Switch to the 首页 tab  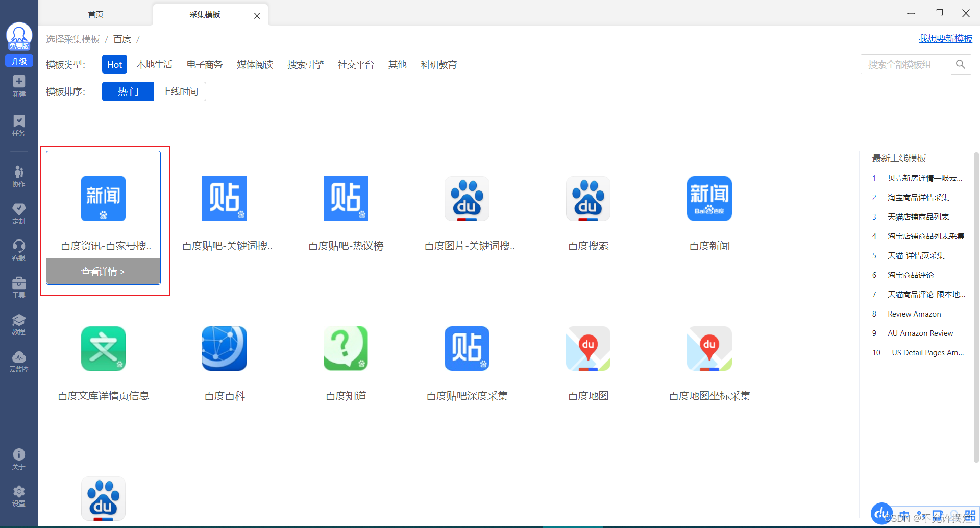point(96,14)
